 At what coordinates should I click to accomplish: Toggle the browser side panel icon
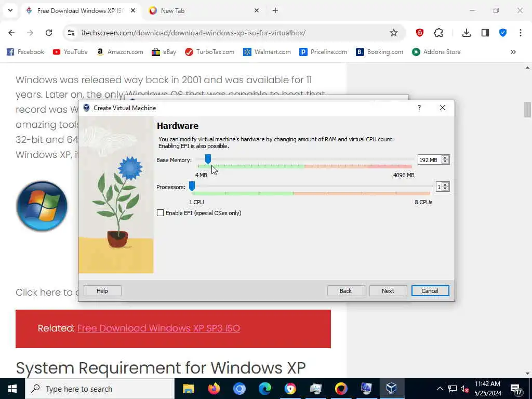coord(485,33)
